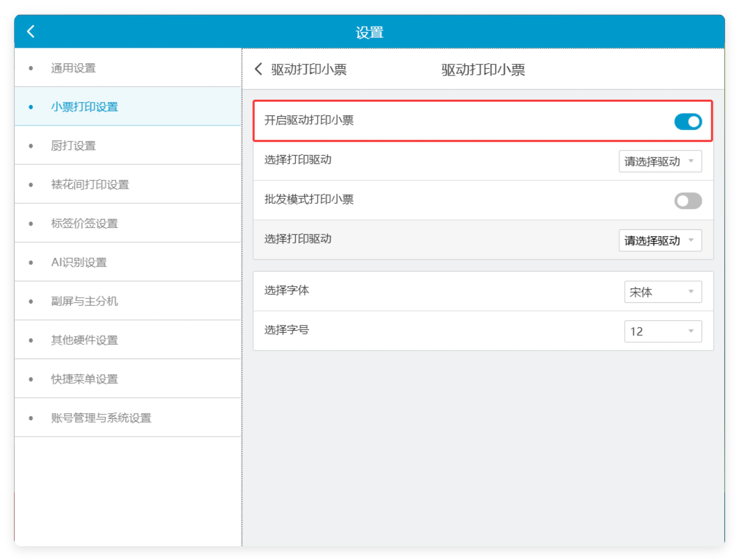Select 快捷菜单设置 in the sidebar
This screenshot has height=560, width=739.
[128, 379]
